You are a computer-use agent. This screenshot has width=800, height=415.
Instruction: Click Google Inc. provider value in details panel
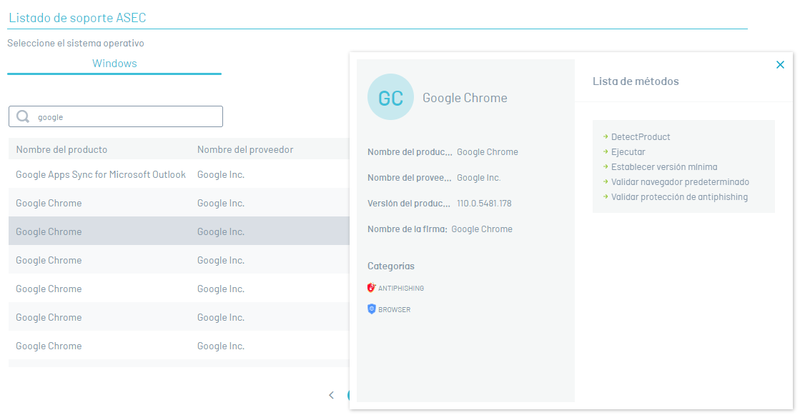pos(479,178)
